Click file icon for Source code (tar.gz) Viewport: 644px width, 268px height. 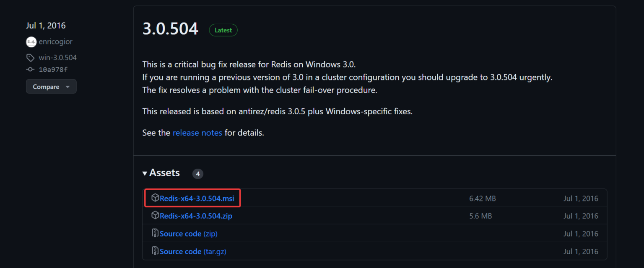pyautogui.click(x=155, y=251)
